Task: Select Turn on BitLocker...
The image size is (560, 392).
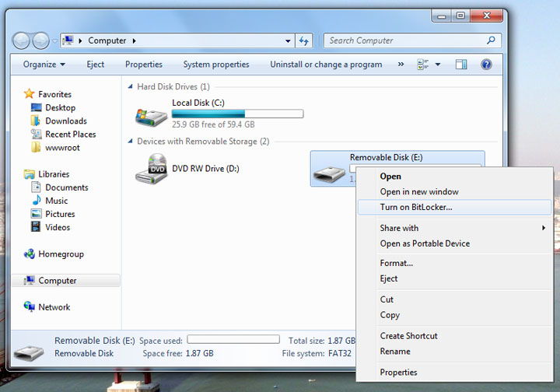Action: click(455, 207)
